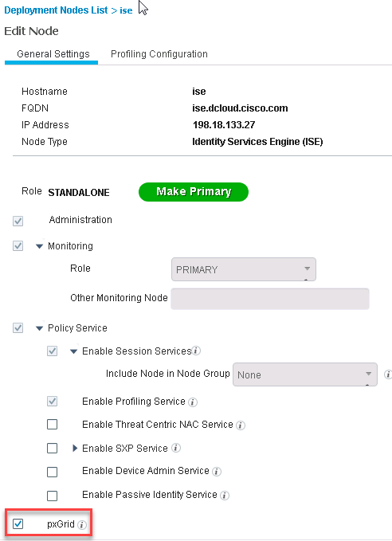Expand the Enable SXP Service section
392x541 pixels.
[75, 449]
